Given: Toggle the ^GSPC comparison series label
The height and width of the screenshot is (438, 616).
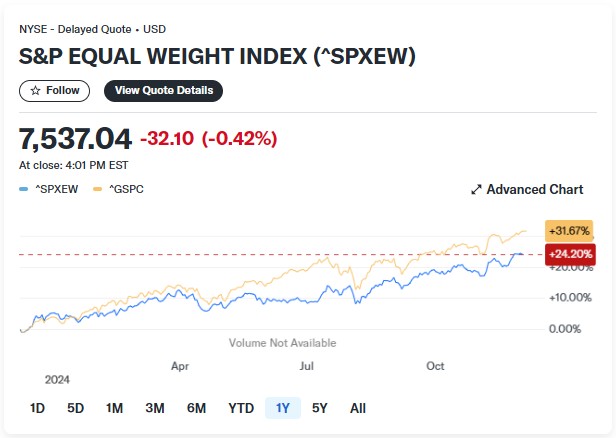Looking at the screenshot, I should tap(124, 188).
